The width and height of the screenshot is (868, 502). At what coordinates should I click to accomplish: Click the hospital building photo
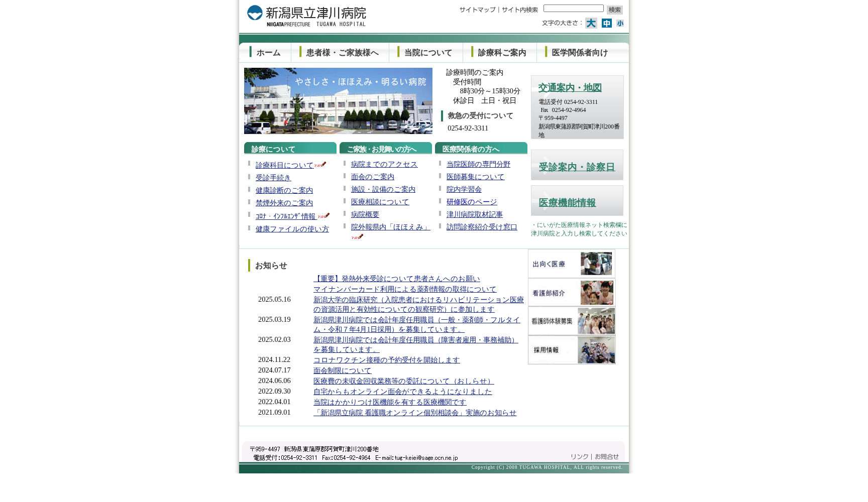pos(338,101)
